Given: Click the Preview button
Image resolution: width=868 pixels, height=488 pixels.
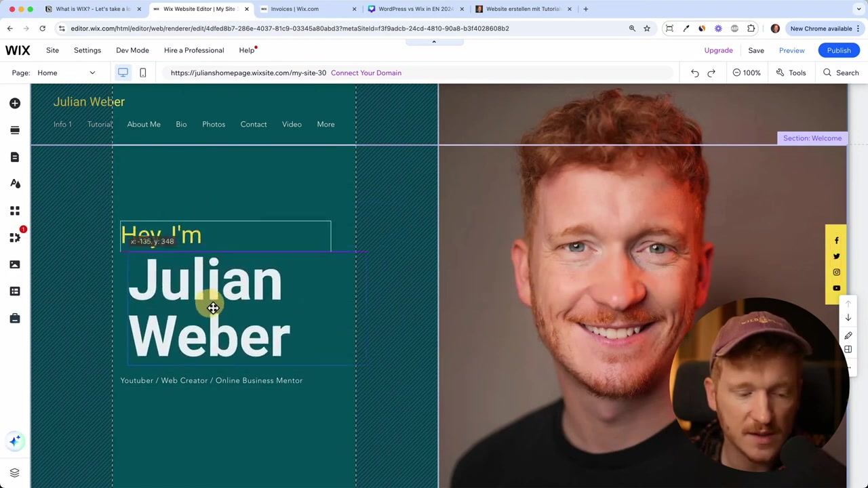Looking at the screenshot, I should [791, 50].
